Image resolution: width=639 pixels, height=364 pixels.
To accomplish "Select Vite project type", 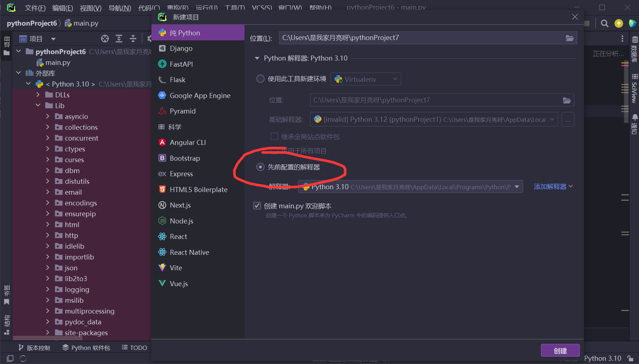I will (198, 268).
